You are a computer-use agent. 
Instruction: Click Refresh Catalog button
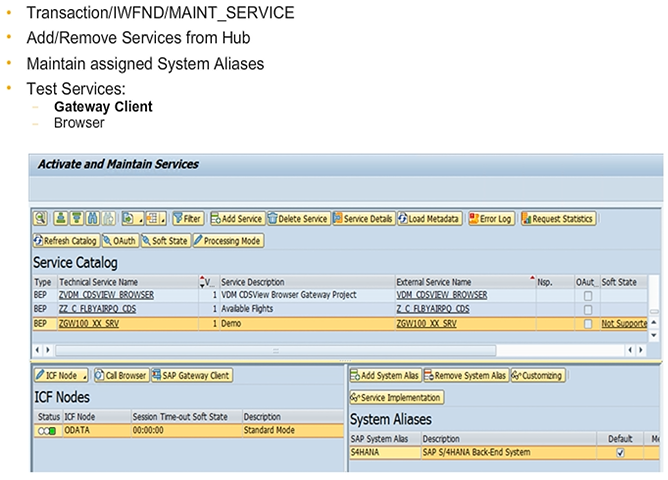66,241
